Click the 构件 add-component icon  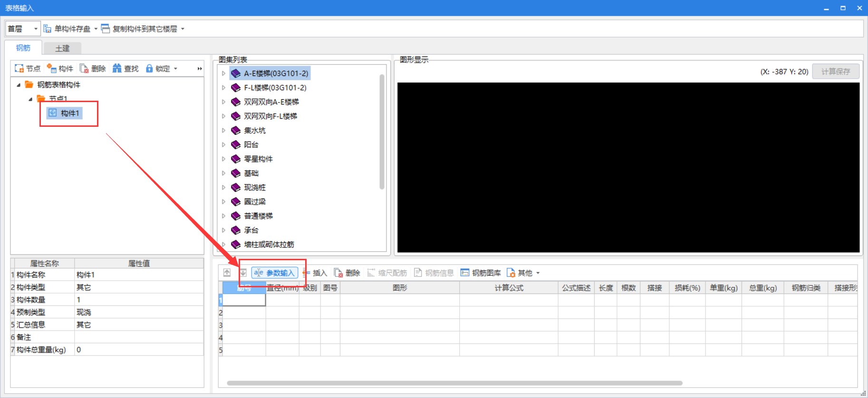pos(52,68)
